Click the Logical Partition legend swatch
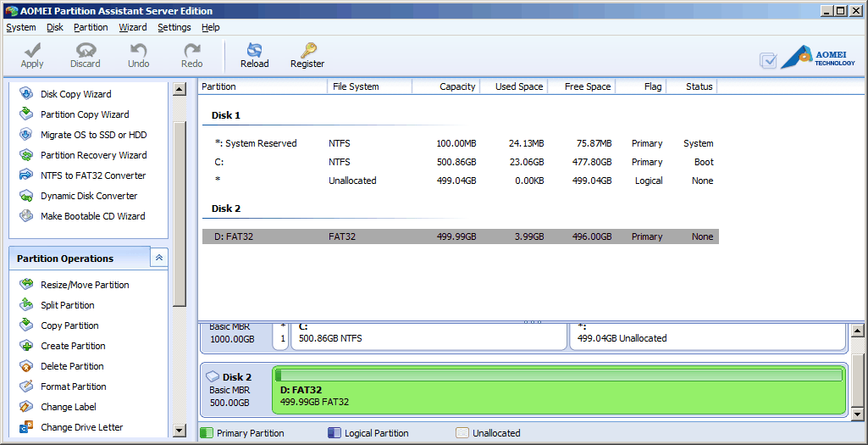This screenshot has height=445, width=868. tap(334, 433)
